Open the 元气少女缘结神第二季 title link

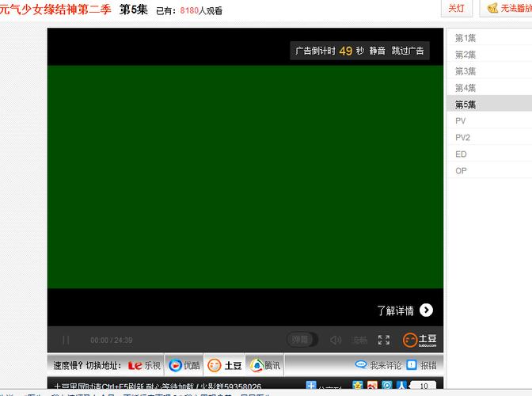coord(55,10)
